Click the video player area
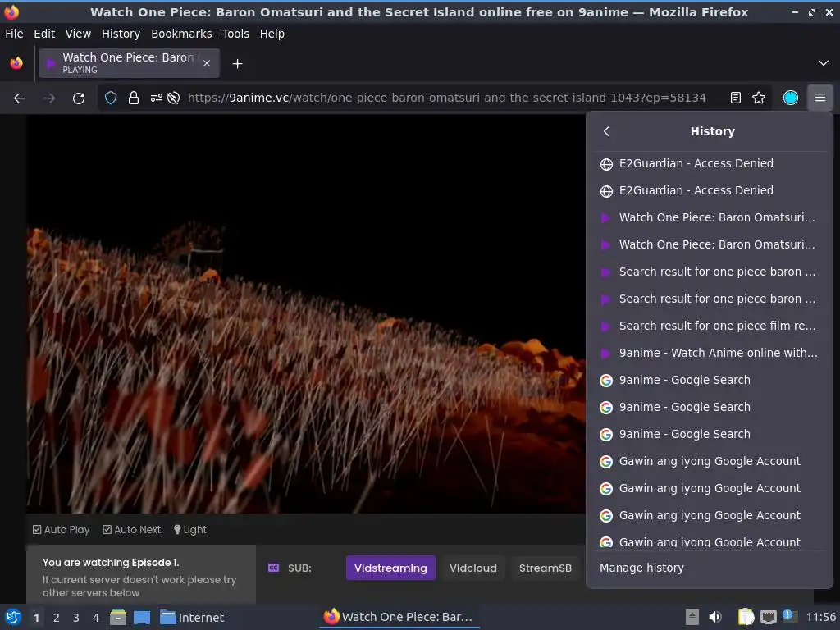840x630 pixels. pyautogui.click(x=306, y=314)
